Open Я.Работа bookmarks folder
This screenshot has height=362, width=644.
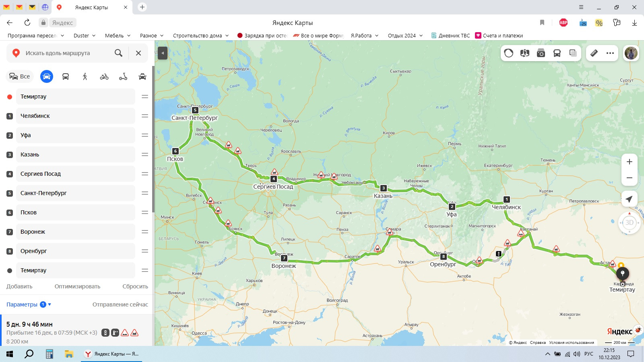pos(365,35)
